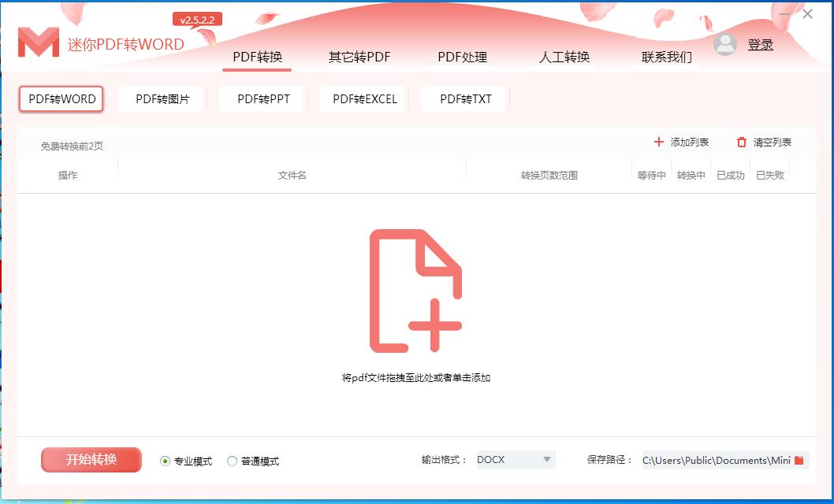Open the DOCX output format dropdown
This screenshot has width=834, height=504.
click(x=516, y=460)
